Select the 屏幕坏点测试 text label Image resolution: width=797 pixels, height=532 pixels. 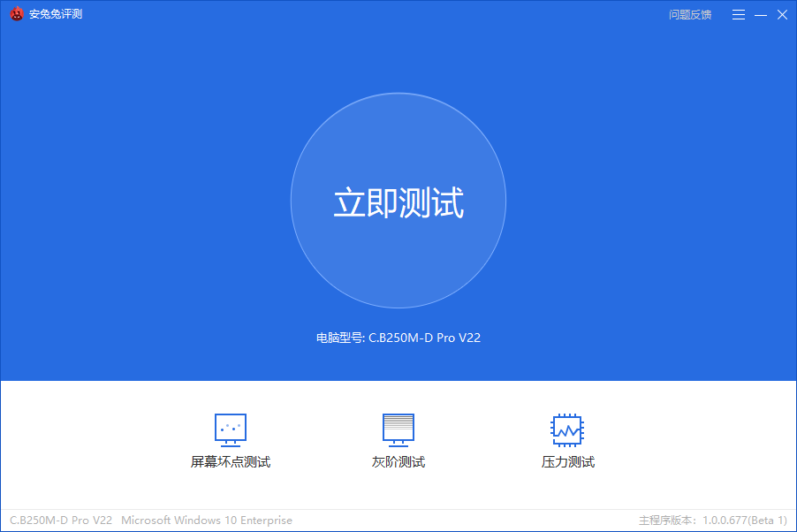pyautogui.click(x=231, y=462)
